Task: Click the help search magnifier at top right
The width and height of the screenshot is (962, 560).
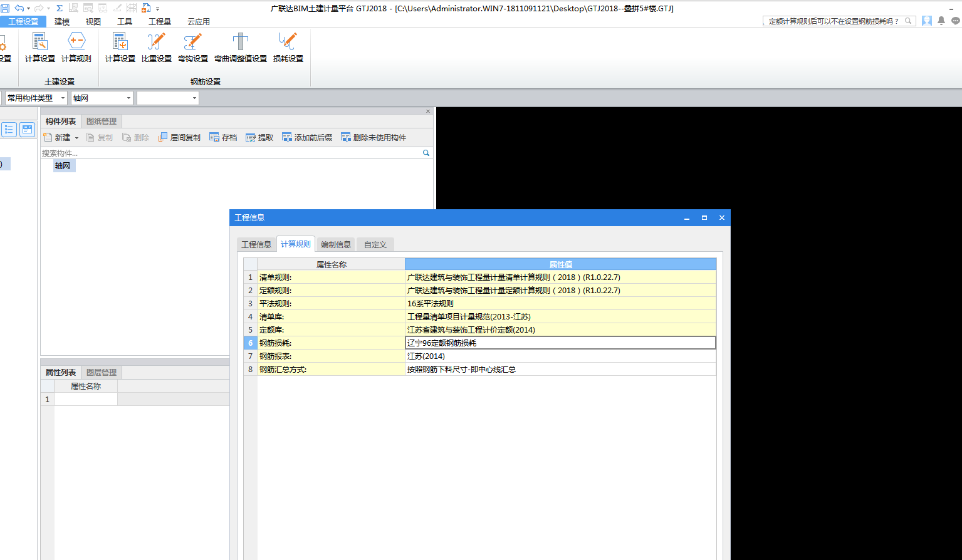Action: coord(908,21)
